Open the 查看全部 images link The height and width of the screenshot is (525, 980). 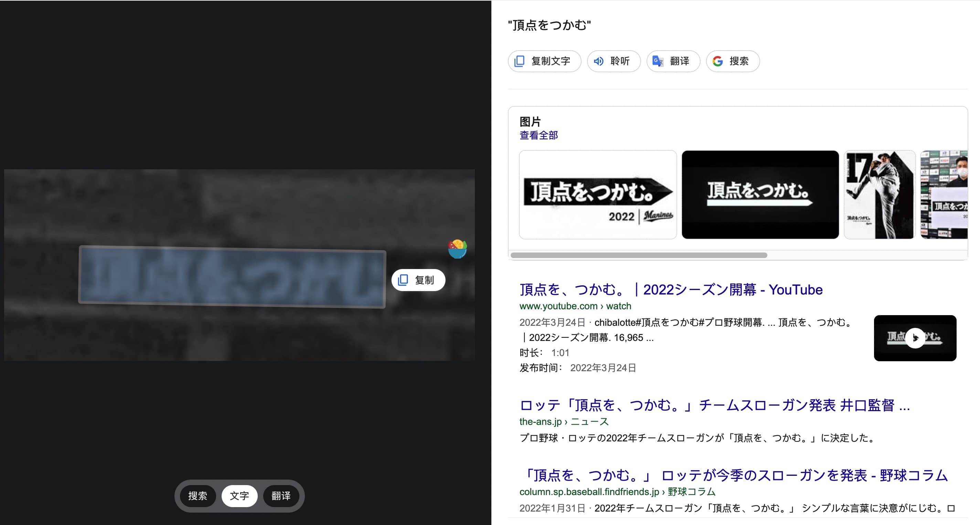point(538,135)
